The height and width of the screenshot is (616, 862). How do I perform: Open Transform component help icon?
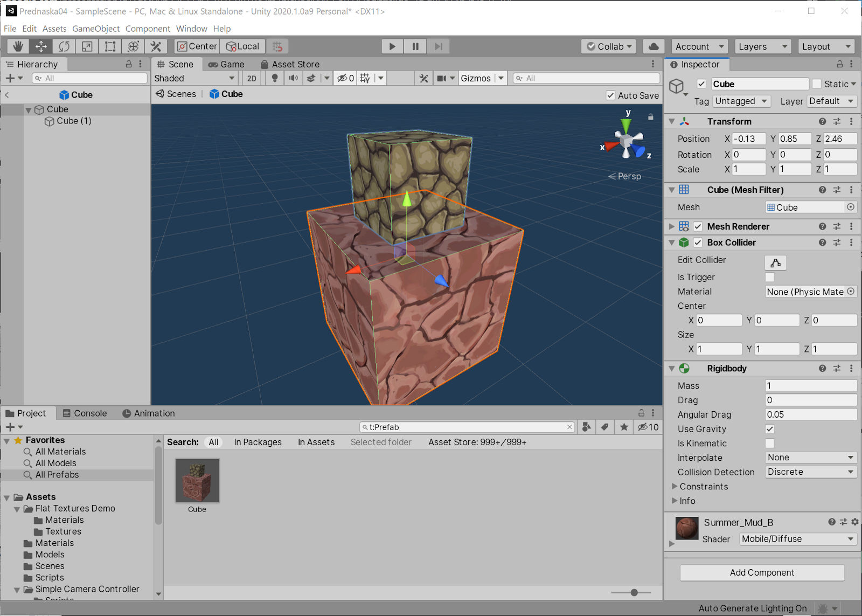tap(822, 121)
